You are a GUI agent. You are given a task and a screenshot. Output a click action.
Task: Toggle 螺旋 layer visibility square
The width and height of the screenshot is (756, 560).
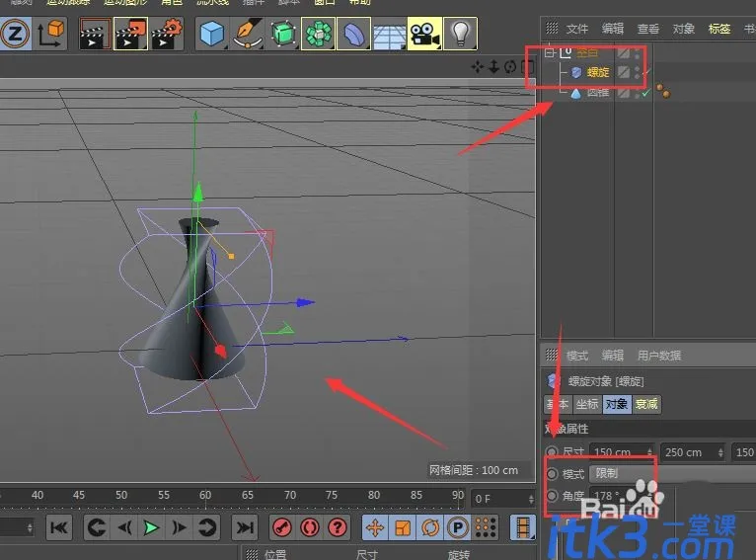pyautogui.click(x=624, y=72)
